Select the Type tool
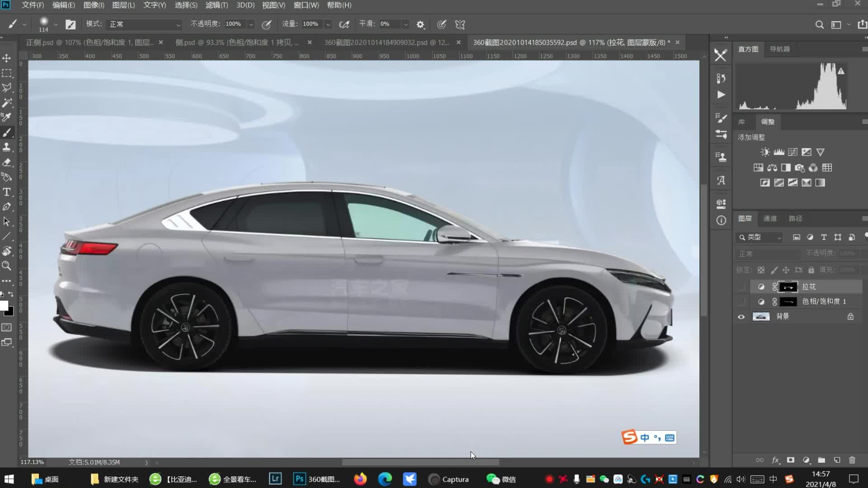 coord(7,192)
